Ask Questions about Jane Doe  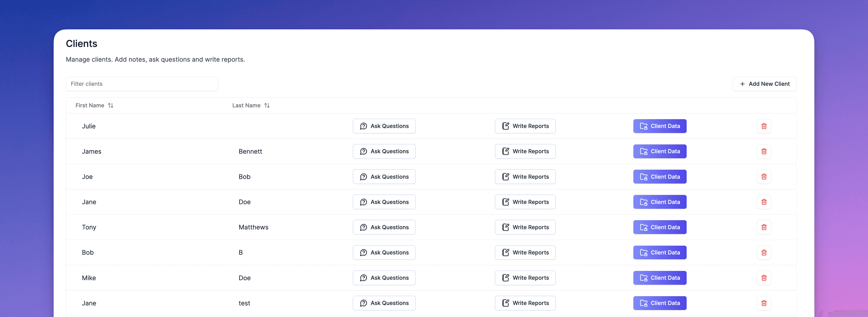coord(384,202)
